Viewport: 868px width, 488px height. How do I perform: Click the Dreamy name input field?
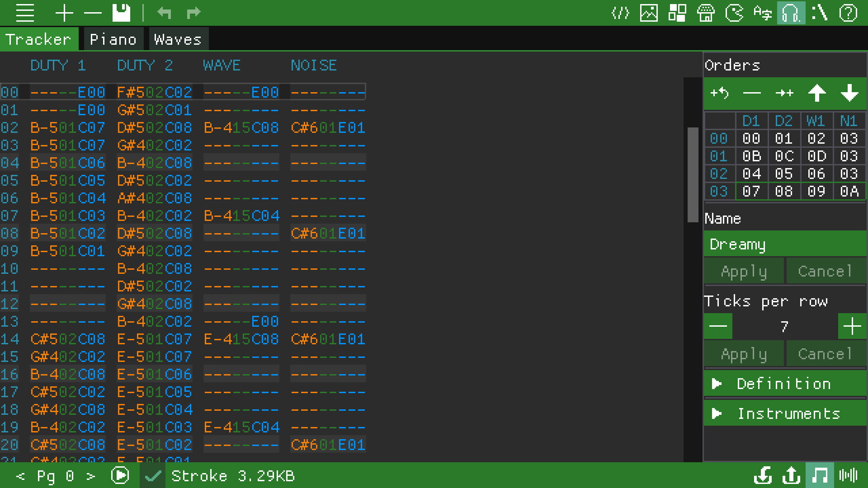[784, 244]
